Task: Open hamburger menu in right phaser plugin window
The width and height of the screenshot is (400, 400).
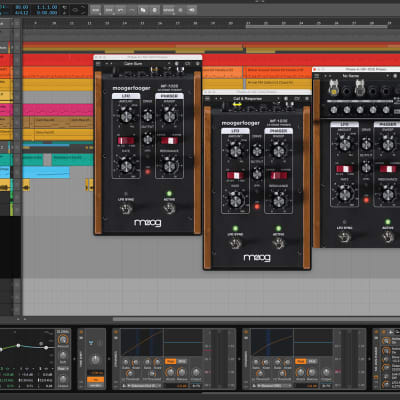Action: 316,76
